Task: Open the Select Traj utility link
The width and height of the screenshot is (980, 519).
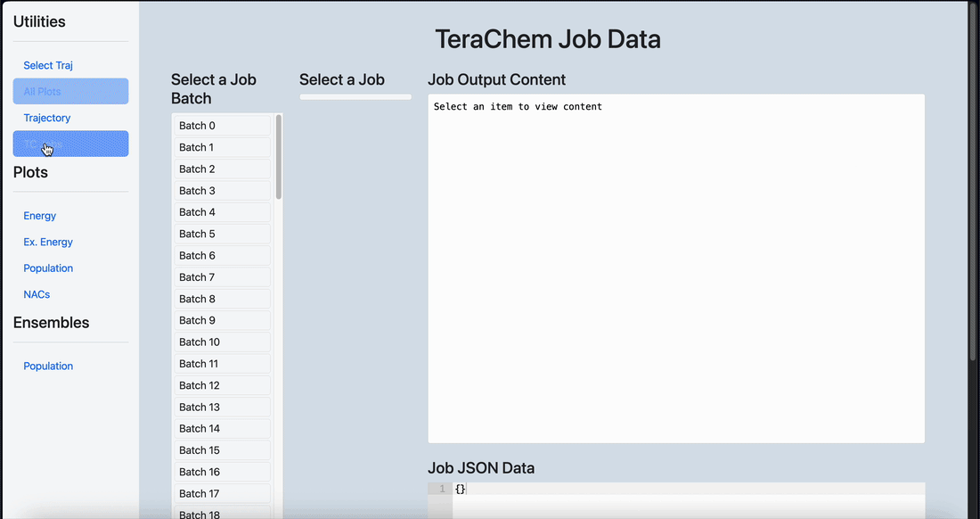Action: coord(48,65)
